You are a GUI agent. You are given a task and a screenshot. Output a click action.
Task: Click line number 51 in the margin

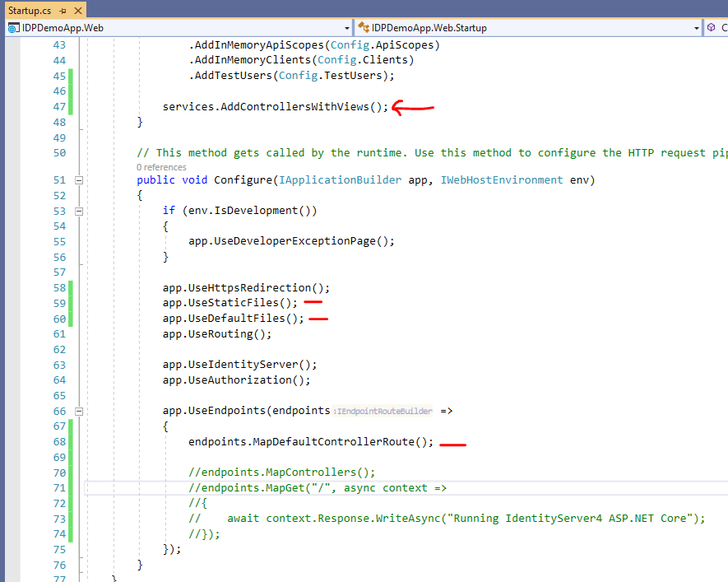(59, 180)
